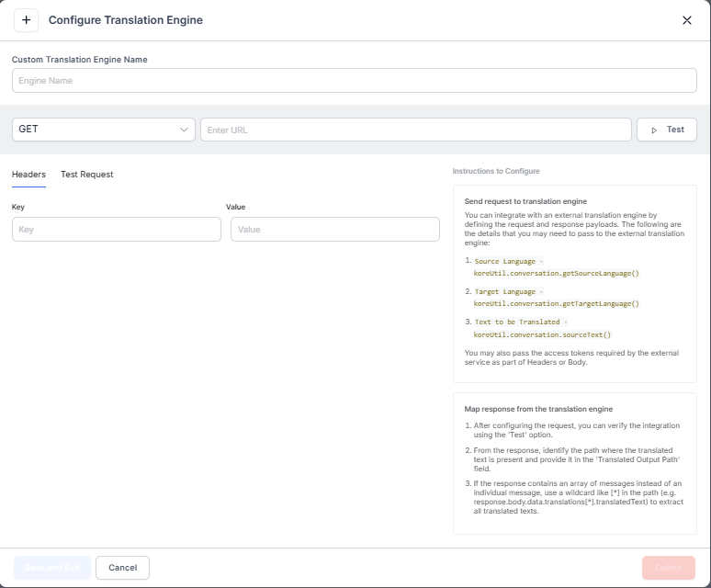The image size is (711, 588).
Task: Click the Map response from translation engine heading
Action: coord(538,409)
